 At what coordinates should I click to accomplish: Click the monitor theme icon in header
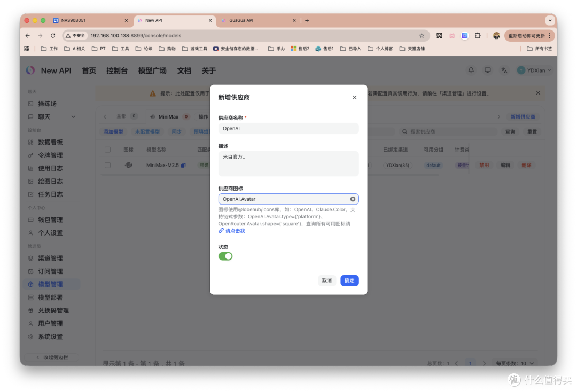point(488,70)
